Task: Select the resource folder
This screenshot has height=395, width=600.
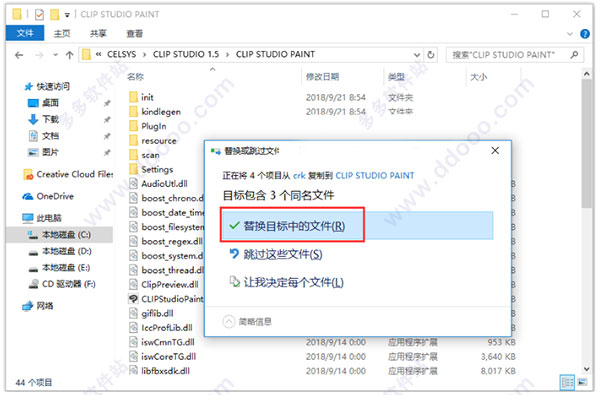Action: coord(153,140)
